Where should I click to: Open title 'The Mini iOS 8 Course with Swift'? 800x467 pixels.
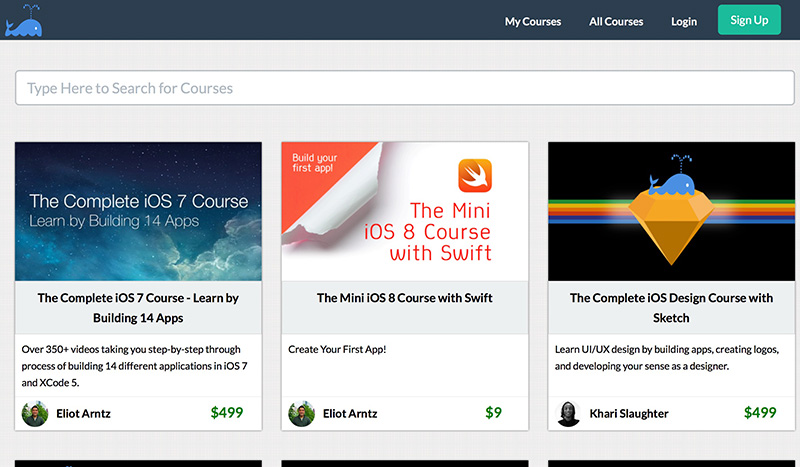405,298
